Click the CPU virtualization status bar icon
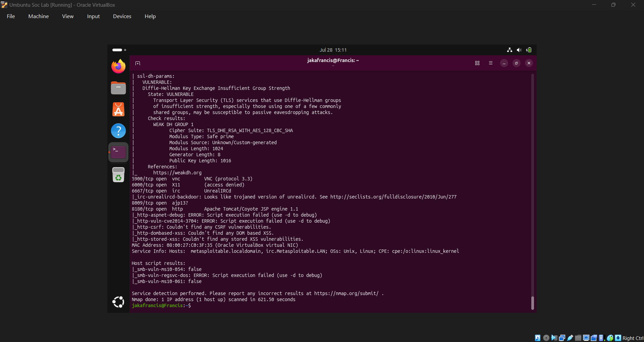The image size is (644, 342). (x=602, y=338)
